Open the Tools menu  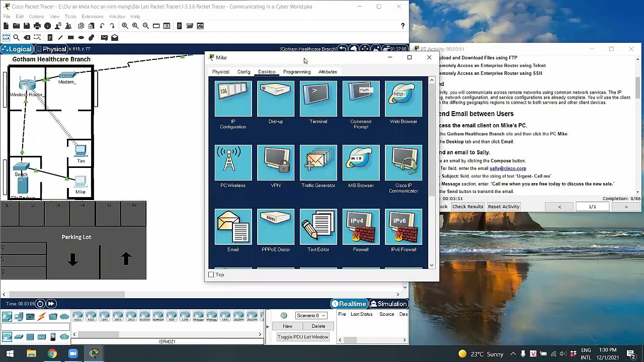70,17
